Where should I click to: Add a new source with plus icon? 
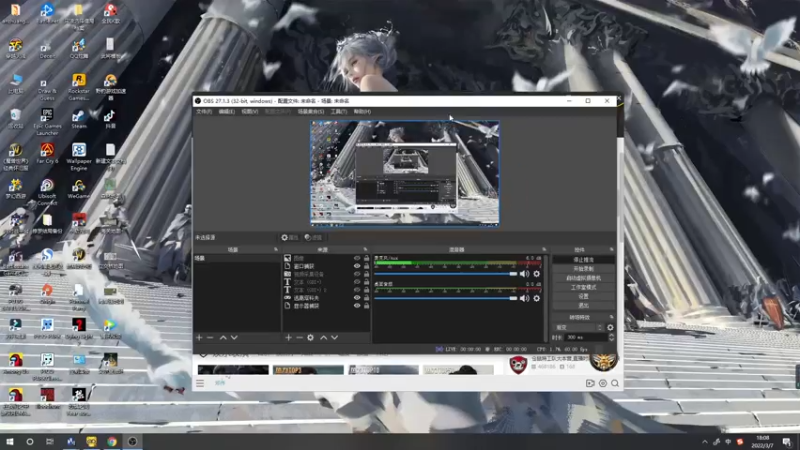click(x=288, y=337)
